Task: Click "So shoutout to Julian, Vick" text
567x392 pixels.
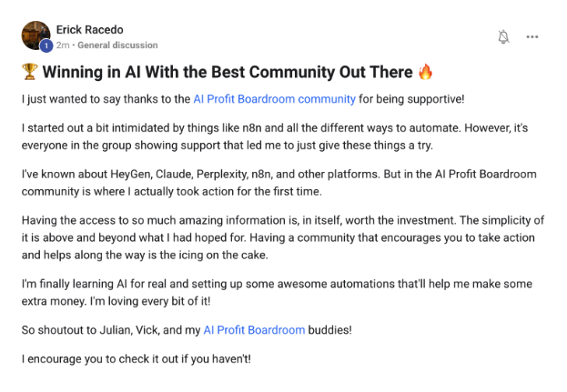Action: pyautogui.click(x=100, y=330)
